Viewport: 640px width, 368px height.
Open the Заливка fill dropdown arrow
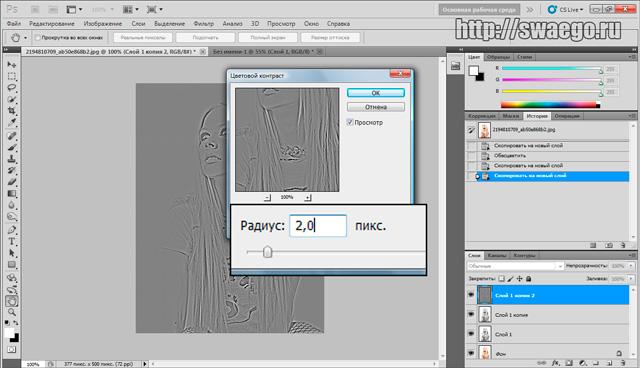coord(631,279)
